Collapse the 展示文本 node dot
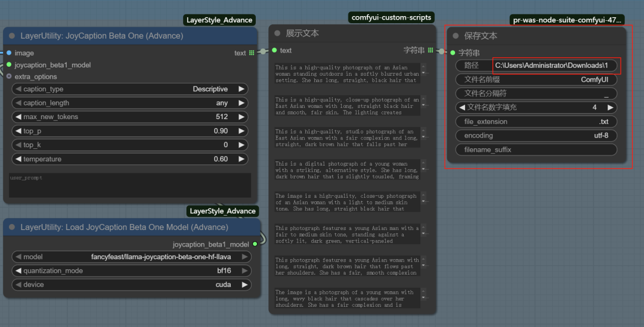 (277, 33)
